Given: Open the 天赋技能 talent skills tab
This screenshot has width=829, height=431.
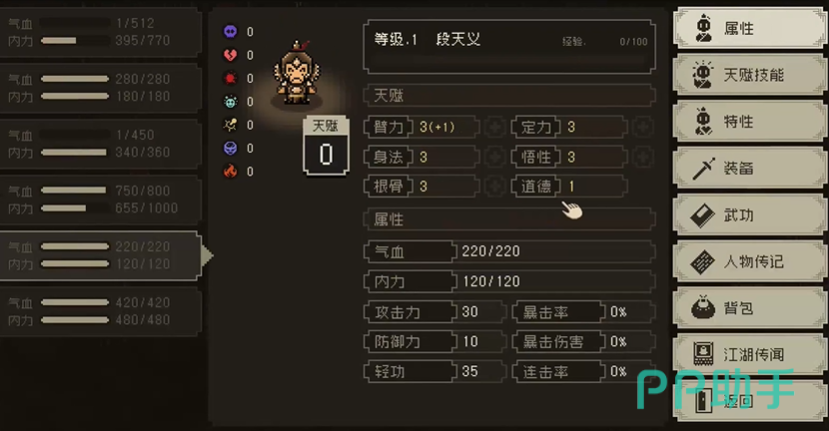Looking at the screenshot, I should [750, 75].
